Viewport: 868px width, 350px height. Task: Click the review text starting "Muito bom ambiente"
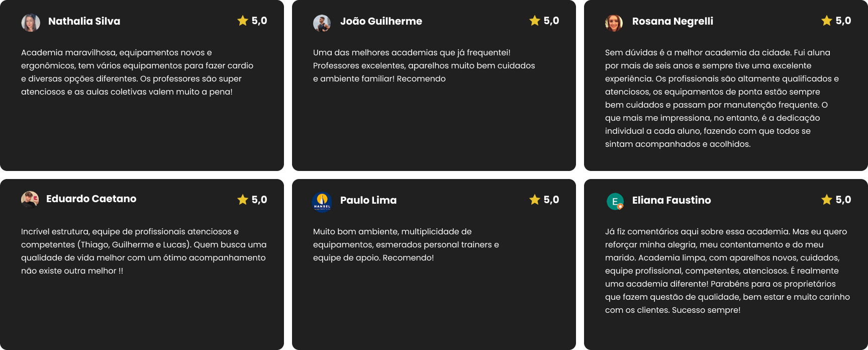(x=406, y=244)
